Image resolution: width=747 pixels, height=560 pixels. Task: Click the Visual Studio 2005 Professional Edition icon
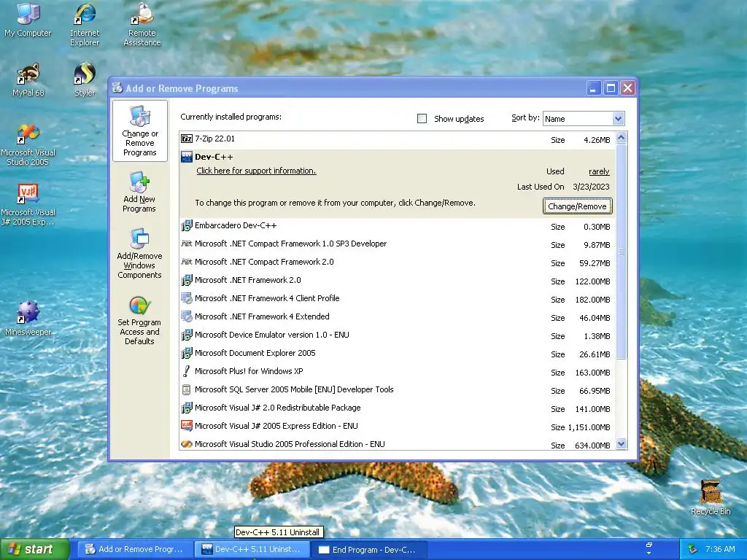click(x=187, y=444)
